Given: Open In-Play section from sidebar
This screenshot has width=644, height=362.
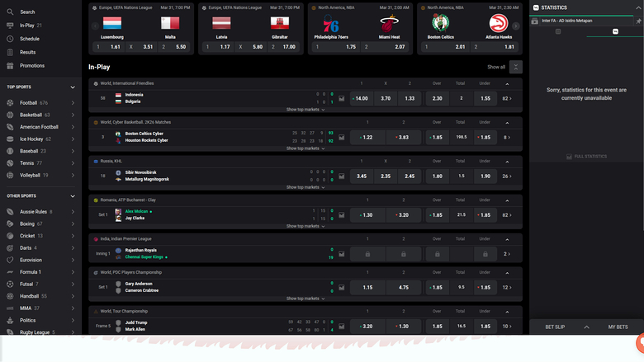Looking at the screenshot, I should pos(27,26).
